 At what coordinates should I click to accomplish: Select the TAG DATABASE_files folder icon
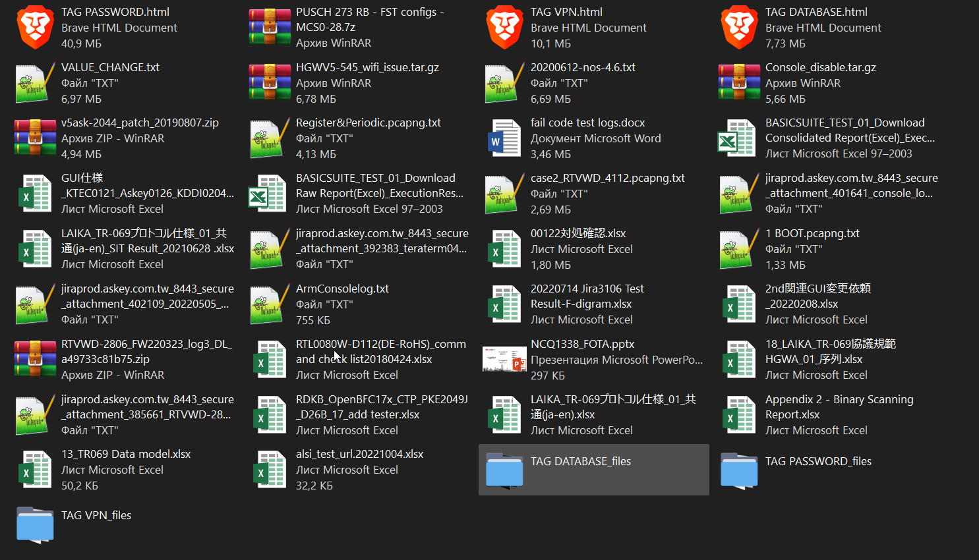pyautogui.click(x=504, y=470)
